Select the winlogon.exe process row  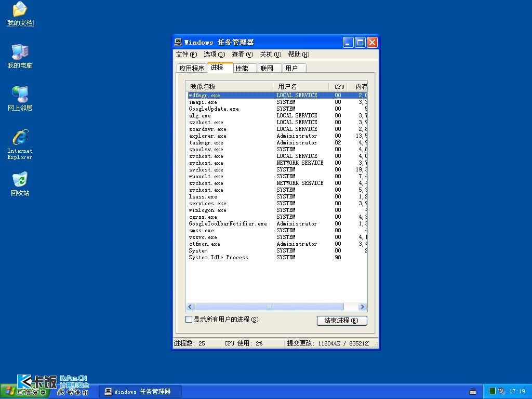[277, 210]
